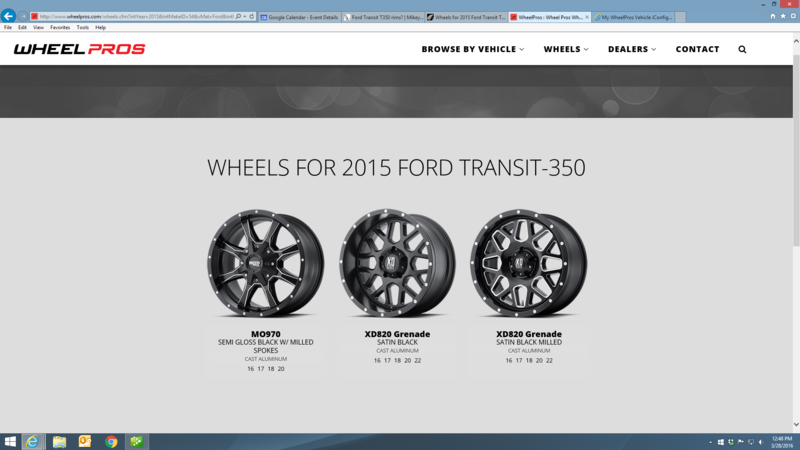Open favorites with the star icon
This screenshot has width=800, height=450.
[783, 16]
